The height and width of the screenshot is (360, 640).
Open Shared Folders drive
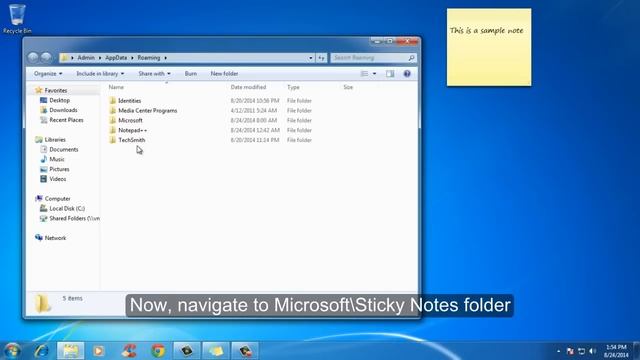click(x=74, y=218)
